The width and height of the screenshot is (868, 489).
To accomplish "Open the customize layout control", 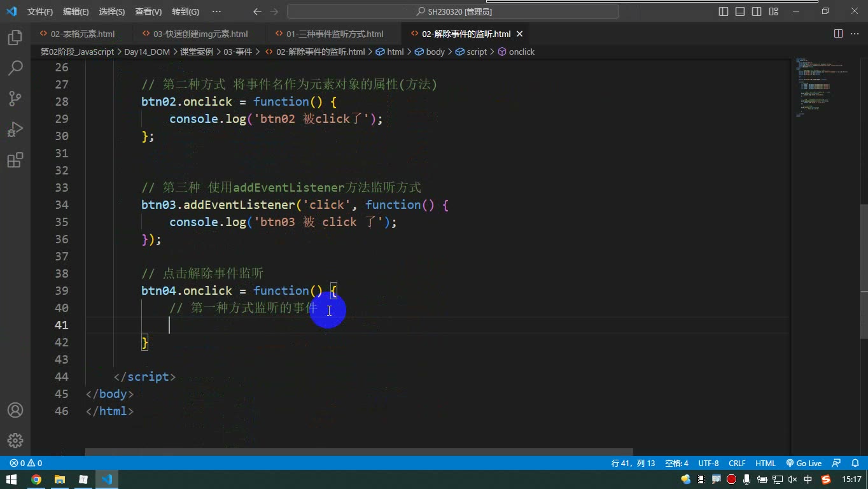I will point(773,11).
